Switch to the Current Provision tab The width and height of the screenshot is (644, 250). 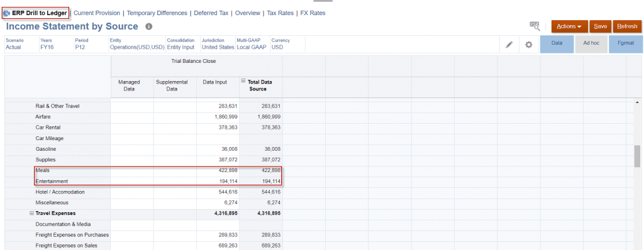[97, 13]
